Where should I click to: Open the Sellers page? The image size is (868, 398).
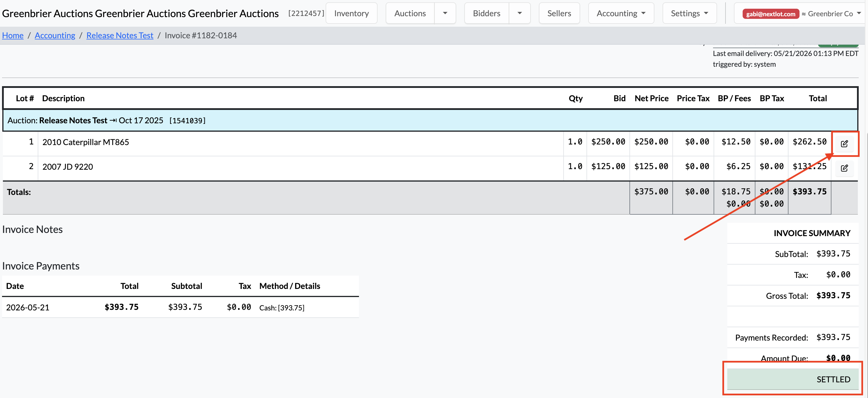[559, 13]
